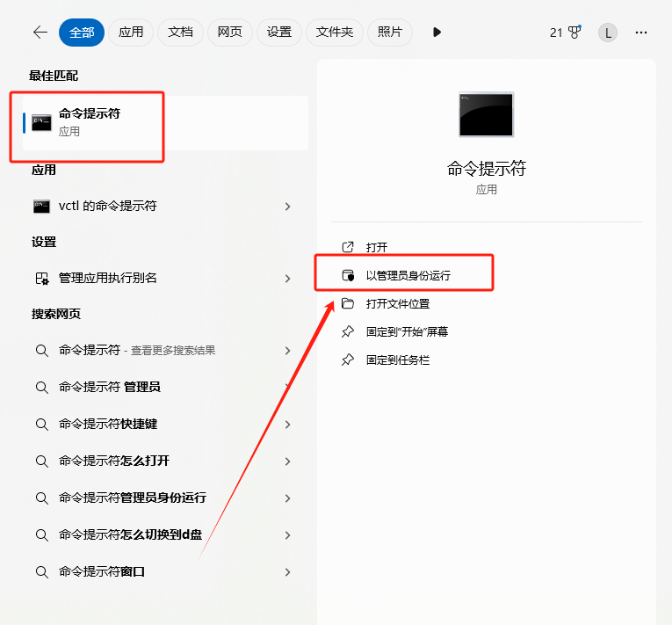672x625 pixels.
Task: Switch to the 照片 filter tab
Action: point(389,33)
